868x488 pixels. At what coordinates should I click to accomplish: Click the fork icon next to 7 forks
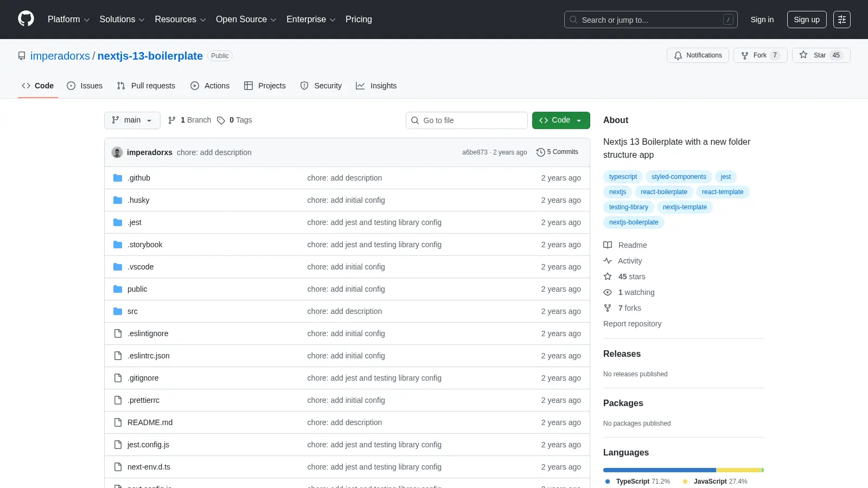tap(608, 308)
